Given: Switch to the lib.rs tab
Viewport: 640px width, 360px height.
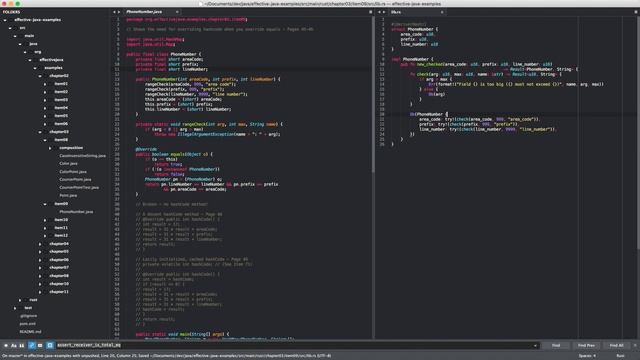Looking at the screenshot, I should point(416,12).
